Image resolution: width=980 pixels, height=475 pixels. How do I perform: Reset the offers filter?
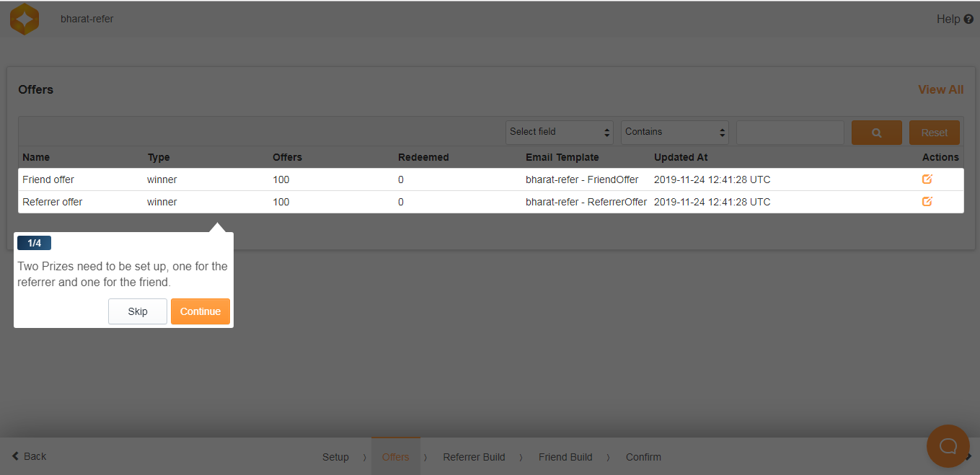(934, 133)
